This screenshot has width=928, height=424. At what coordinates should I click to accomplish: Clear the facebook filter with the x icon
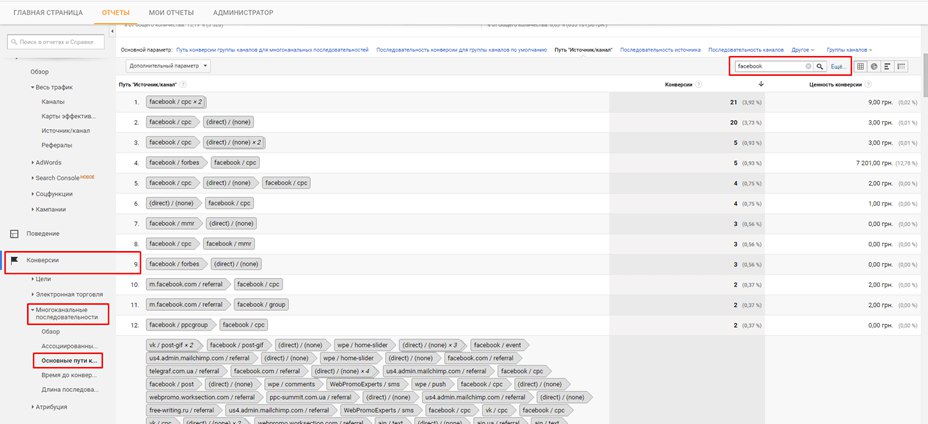tap(808, 66)
